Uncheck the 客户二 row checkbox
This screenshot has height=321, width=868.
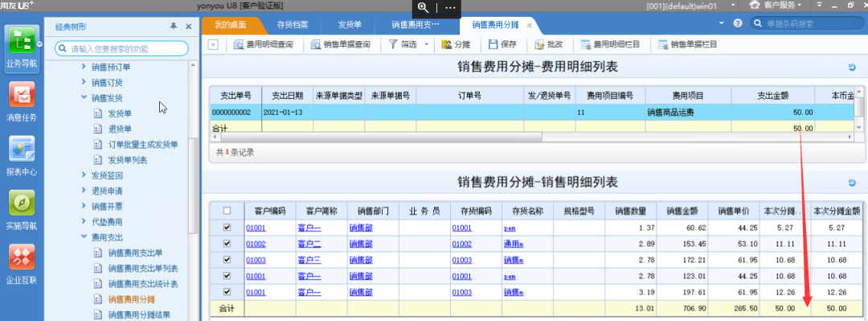point(226,244)
